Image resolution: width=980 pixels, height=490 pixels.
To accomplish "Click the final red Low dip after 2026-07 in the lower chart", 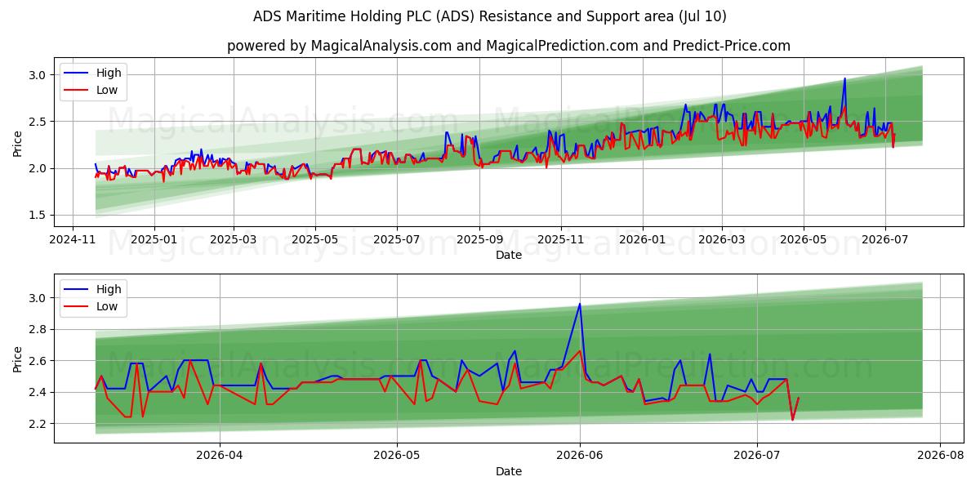I will 792,420.
